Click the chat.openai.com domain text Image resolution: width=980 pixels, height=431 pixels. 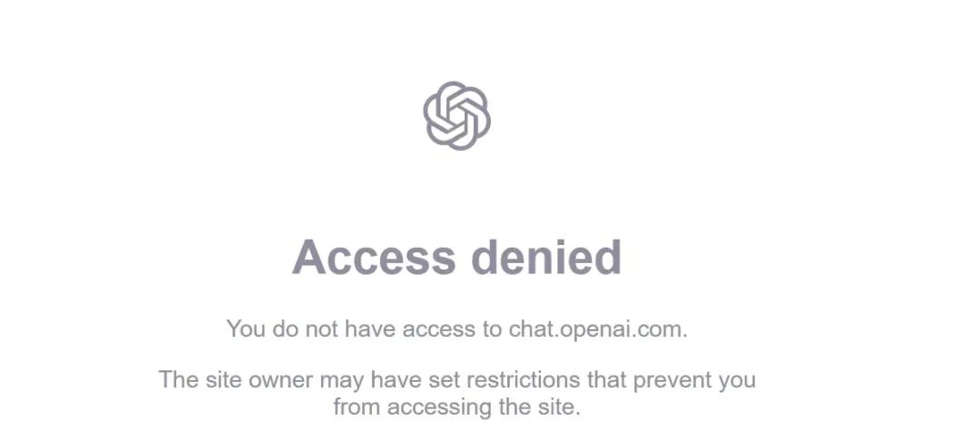(x=598, y=329)
